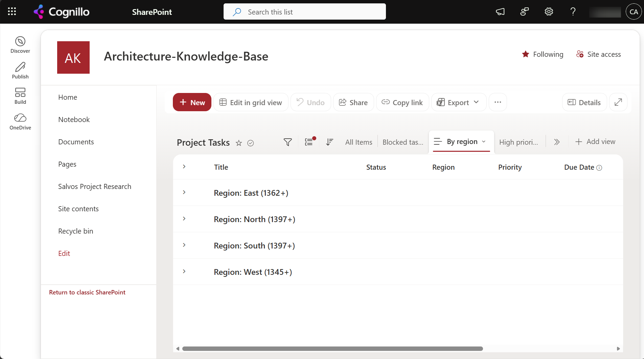Click the Status column header
Image resolution: width=644 pixels, height=359 pixels.
[376, 167]
